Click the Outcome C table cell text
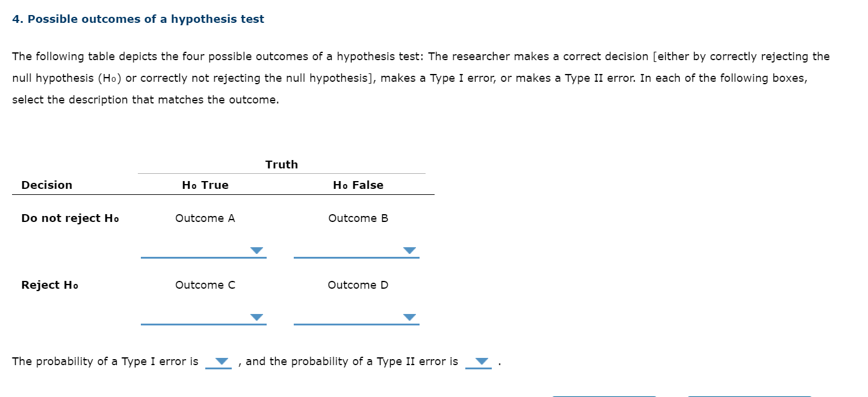 tap(205, 285)
